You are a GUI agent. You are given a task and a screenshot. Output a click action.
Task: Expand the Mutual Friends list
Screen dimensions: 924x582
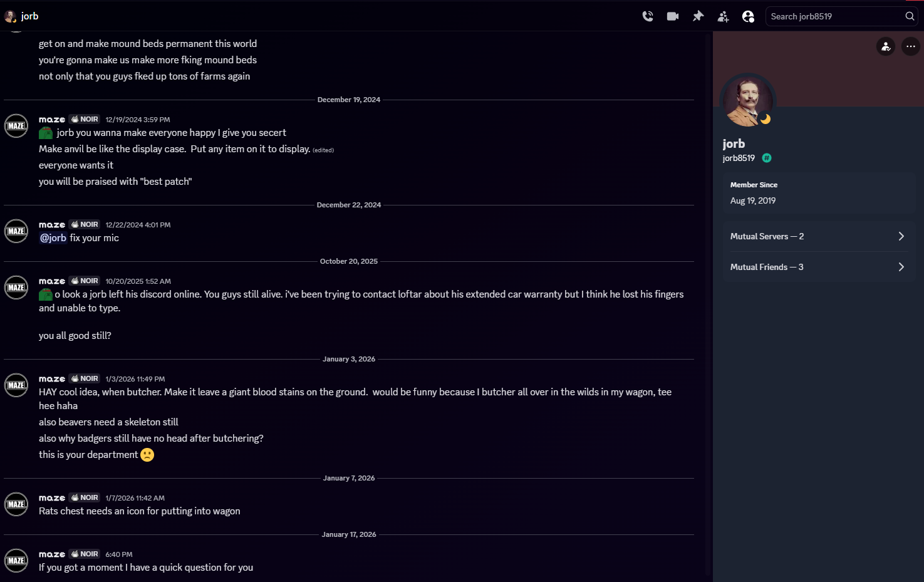click(818, 267)
